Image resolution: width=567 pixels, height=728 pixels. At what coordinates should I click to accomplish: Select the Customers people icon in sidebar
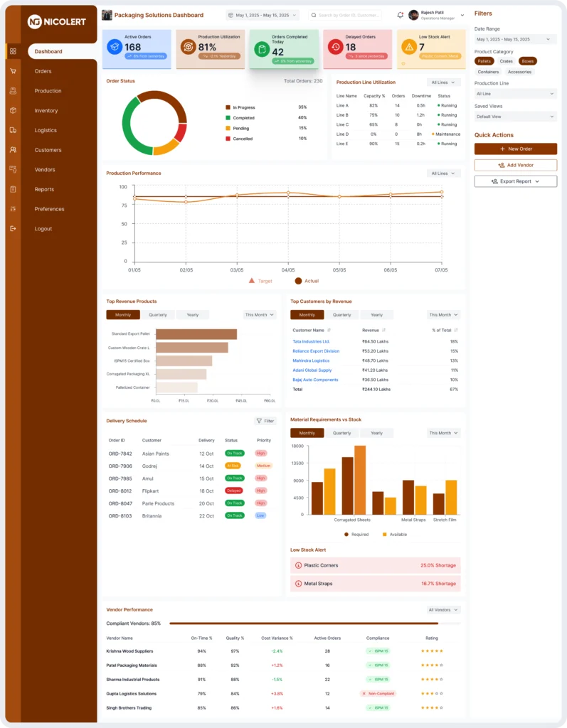[13, 150]
